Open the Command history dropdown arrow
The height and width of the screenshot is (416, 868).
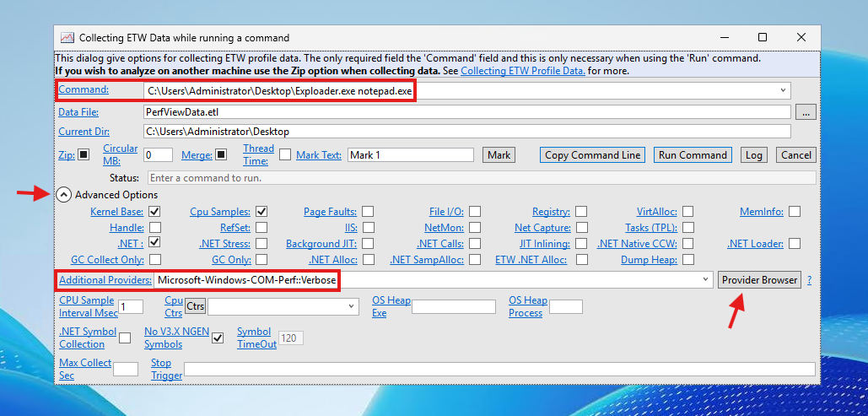click(783, 90)
